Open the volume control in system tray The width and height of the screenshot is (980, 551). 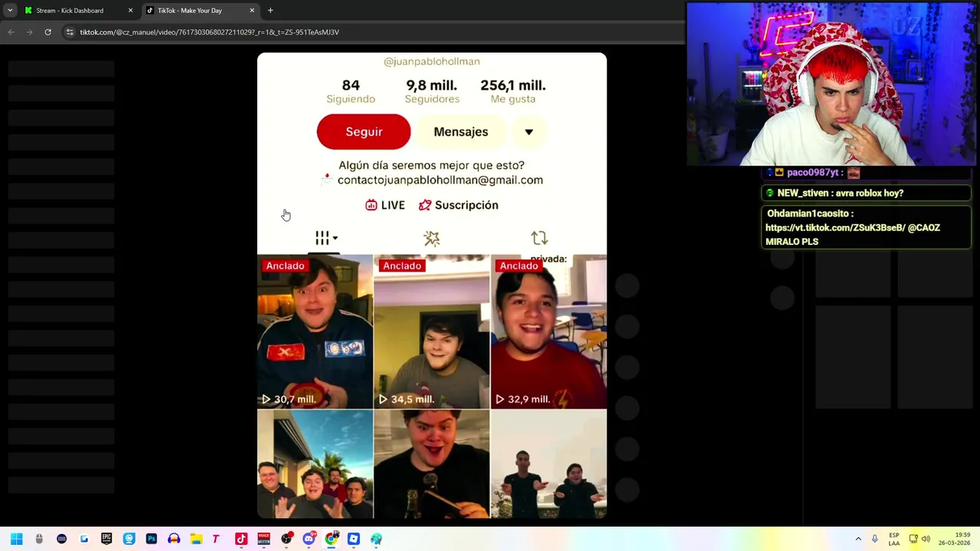[x=926, y=539]
